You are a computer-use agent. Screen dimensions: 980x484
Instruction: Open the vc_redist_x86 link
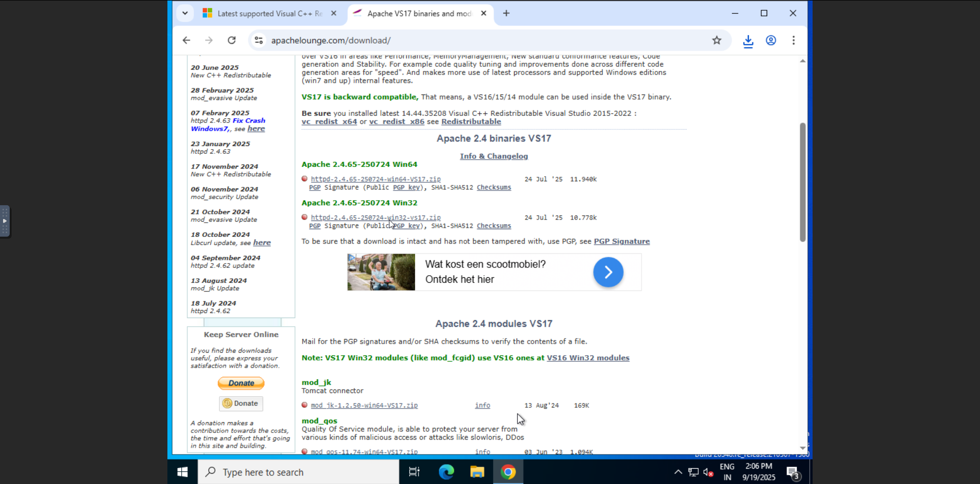click(x=397, y=122)
